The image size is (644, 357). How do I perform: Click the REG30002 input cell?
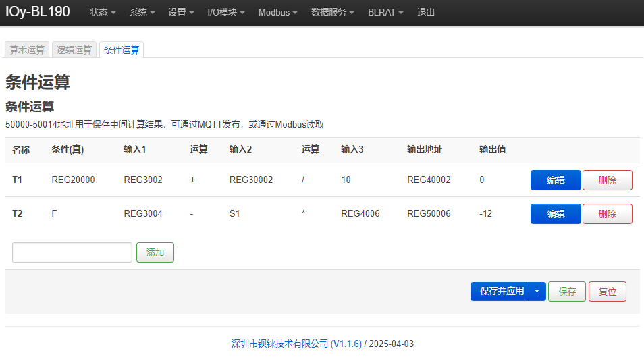pos(251,180)
